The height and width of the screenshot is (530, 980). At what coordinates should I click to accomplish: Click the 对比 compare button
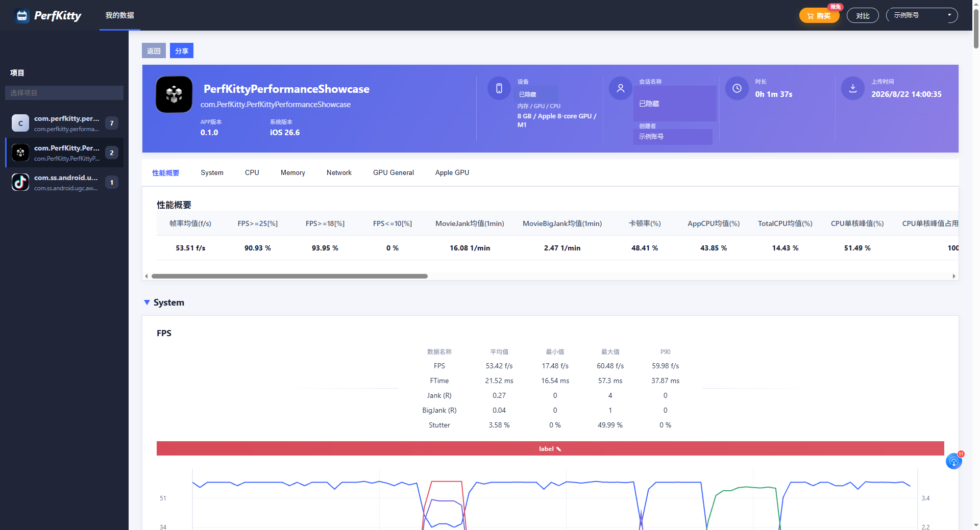click(x=863, y=15)
